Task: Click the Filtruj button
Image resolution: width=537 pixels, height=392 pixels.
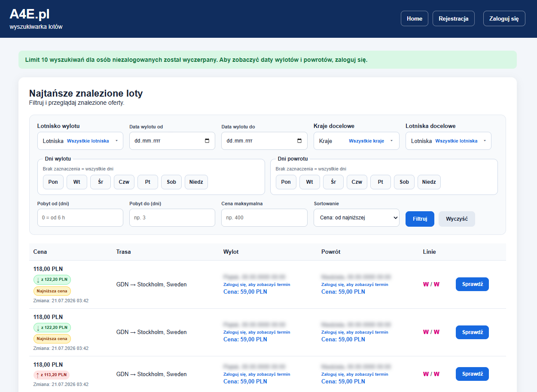Action: click(x=420, y=219)
